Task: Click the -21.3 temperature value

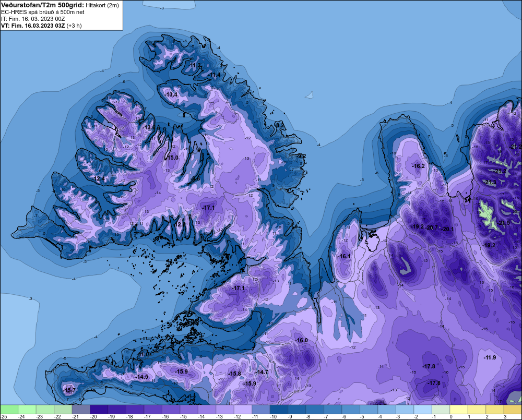Action: click(x=490, y=183)
